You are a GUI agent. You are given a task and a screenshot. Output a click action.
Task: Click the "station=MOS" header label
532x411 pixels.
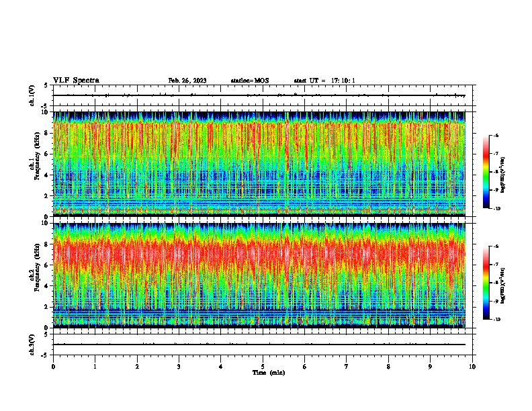pos(250,81)
